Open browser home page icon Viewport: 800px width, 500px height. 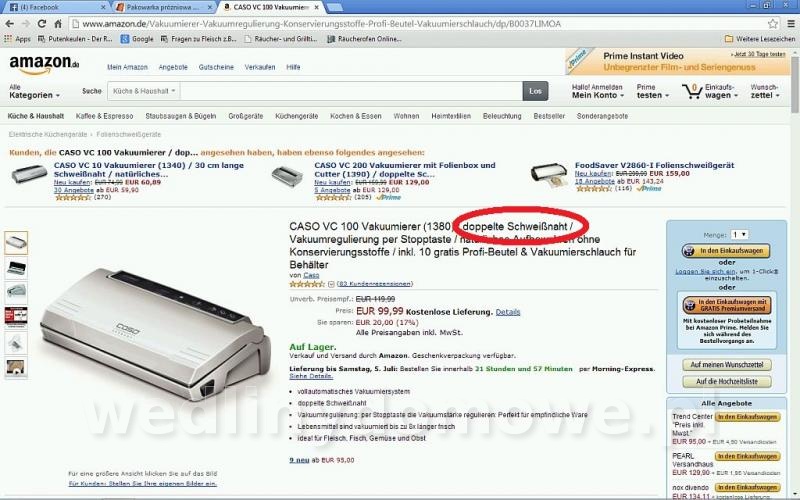point(58,23)
